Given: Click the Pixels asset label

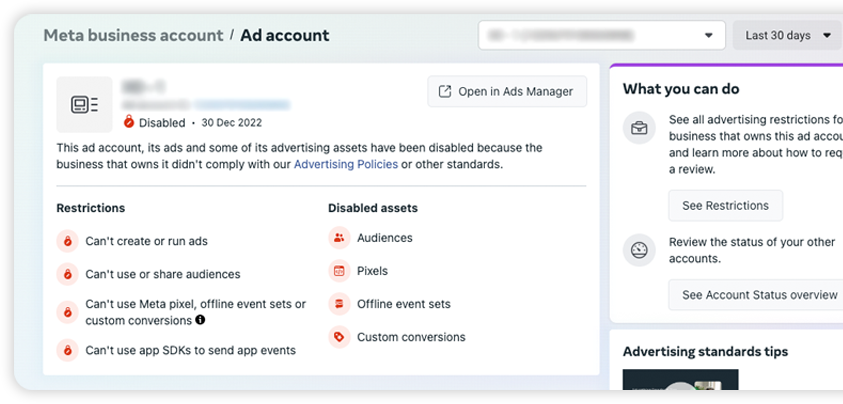Looking at the screenshot, I should (x=373, y=271).
